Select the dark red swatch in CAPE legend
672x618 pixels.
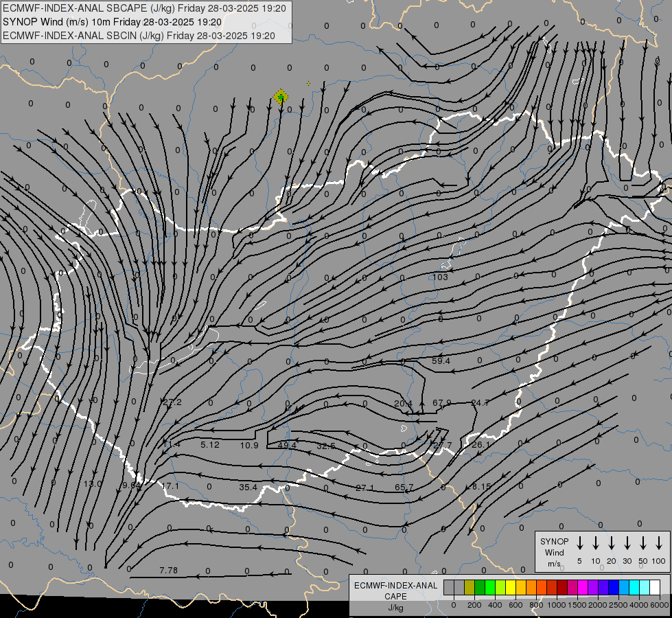point(562,587)
